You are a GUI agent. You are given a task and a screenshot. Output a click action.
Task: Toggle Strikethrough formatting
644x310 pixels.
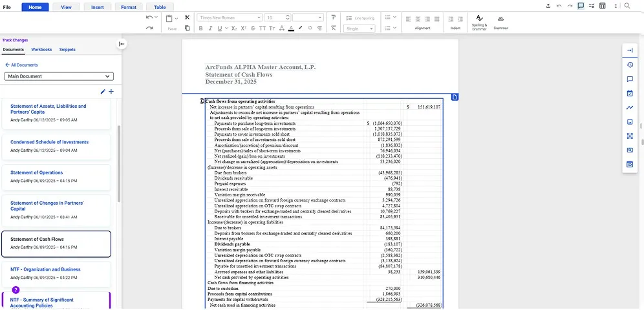[x=253, y=28]
